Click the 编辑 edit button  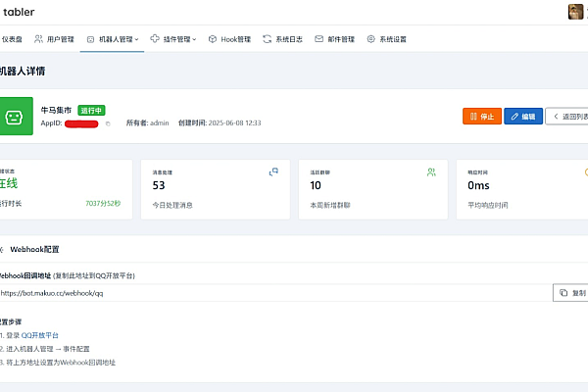pos(523,117)
